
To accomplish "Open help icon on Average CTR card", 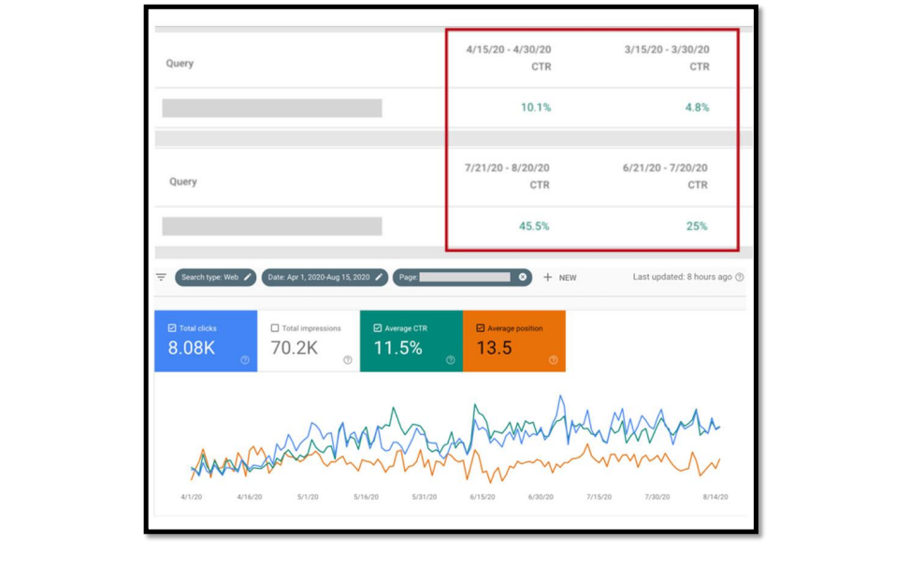I will click(x=451, y=360).
